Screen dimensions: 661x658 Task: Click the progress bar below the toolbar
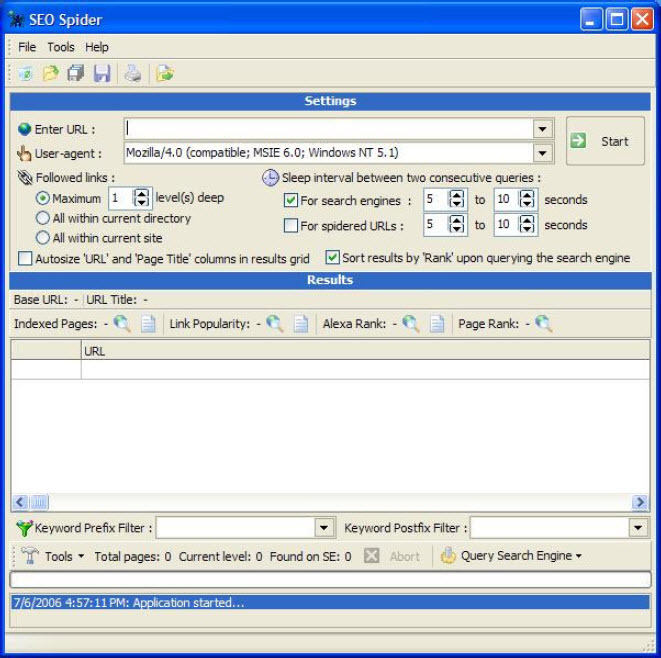pyautogui.click(x=330, y=580)
